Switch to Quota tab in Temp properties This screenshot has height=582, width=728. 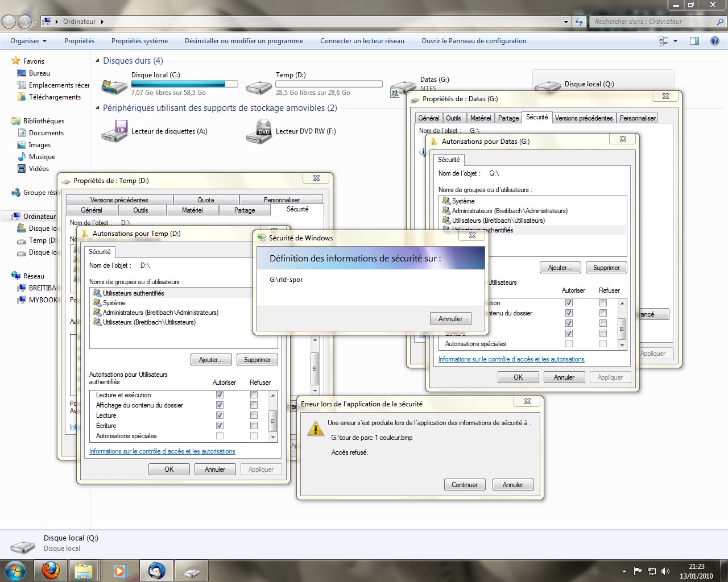[x=206, y=200]
